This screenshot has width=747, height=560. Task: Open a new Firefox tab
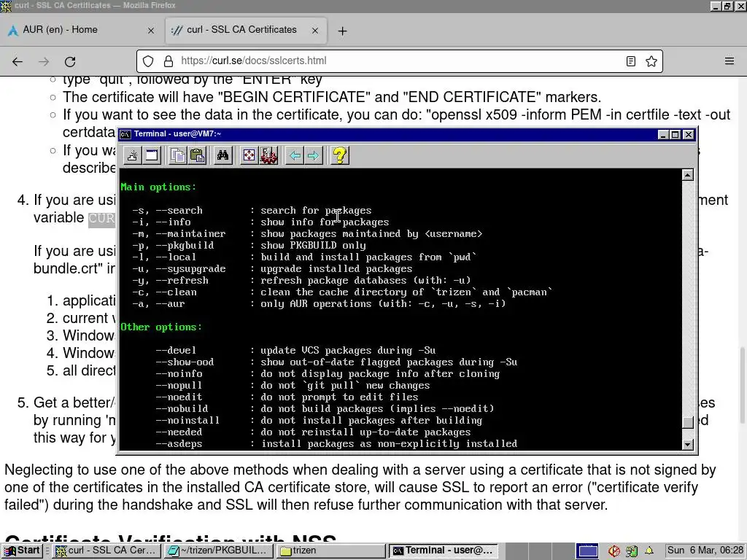pyautogui.click(x=342, y=31)
